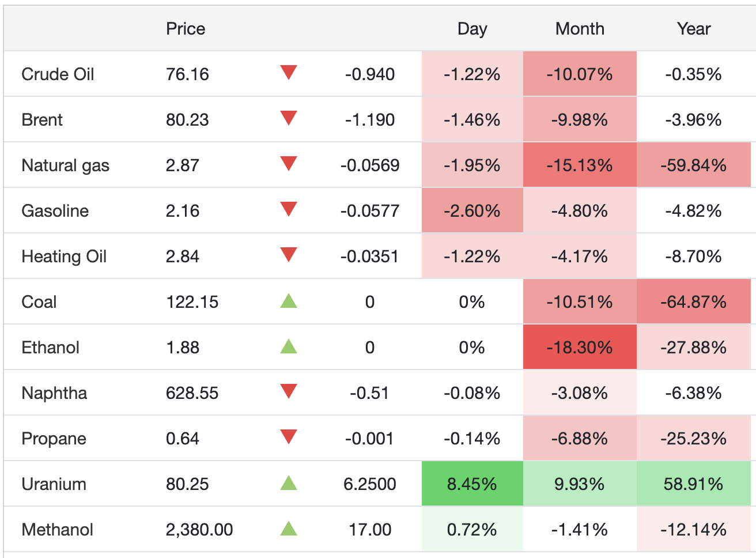Click the -2.60% Day cell for Gasoline
The height and width of the screenshot is (558, 756).
(x=472, y=210)
